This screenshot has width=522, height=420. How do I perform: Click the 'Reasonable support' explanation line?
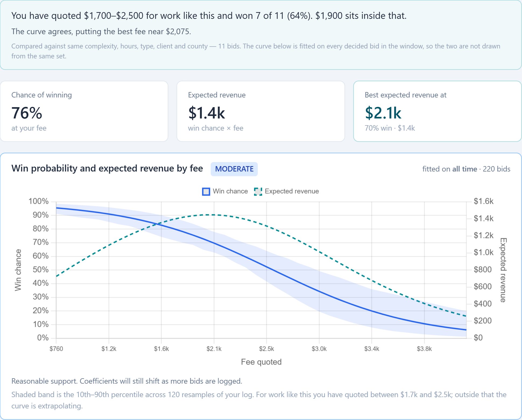(127, 381)
